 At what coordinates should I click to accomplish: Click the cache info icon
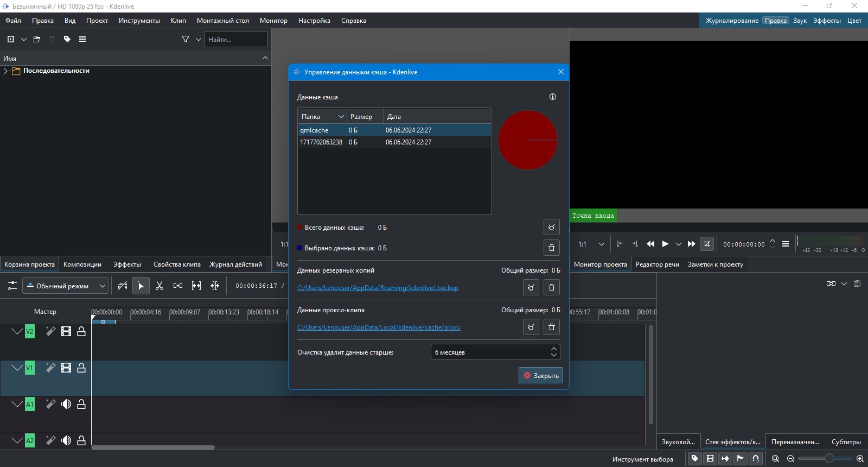tap(553, 97)
